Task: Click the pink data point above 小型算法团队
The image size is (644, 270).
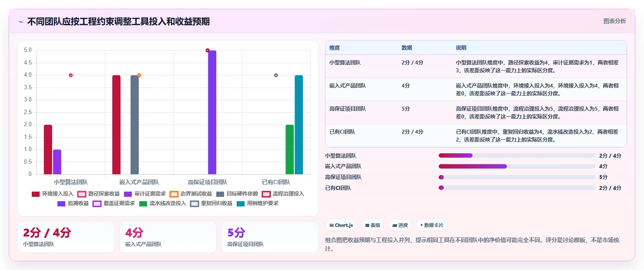Action: pyautogui.click(x=70, y=75)
